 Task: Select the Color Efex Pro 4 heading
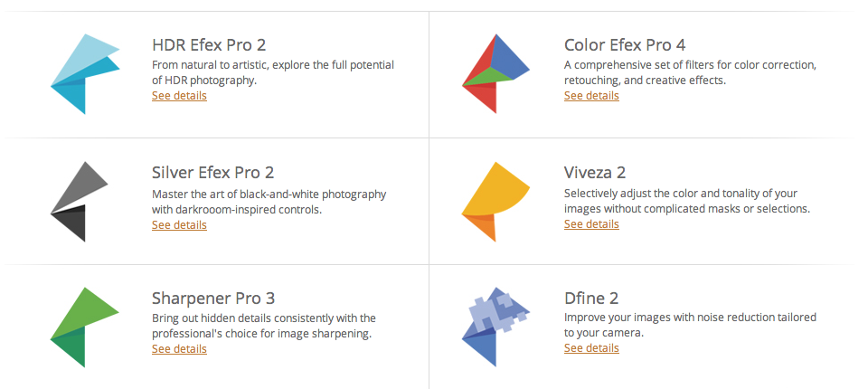coord(625,45)
